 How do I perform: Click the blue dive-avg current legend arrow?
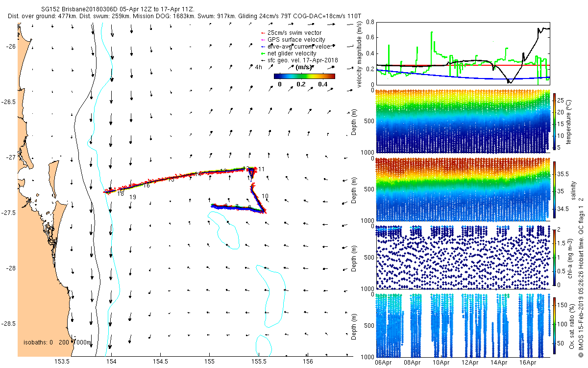pyautogui.click(x=264, y=47)
